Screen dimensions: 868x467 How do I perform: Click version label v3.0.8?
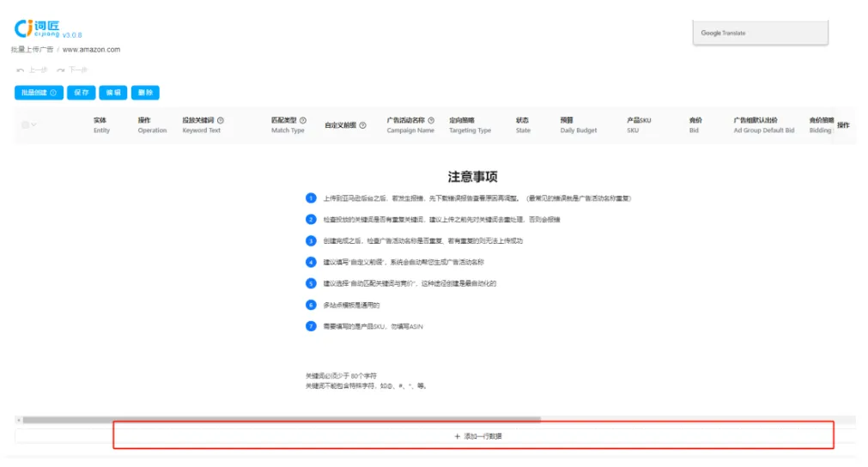point(72,35)
